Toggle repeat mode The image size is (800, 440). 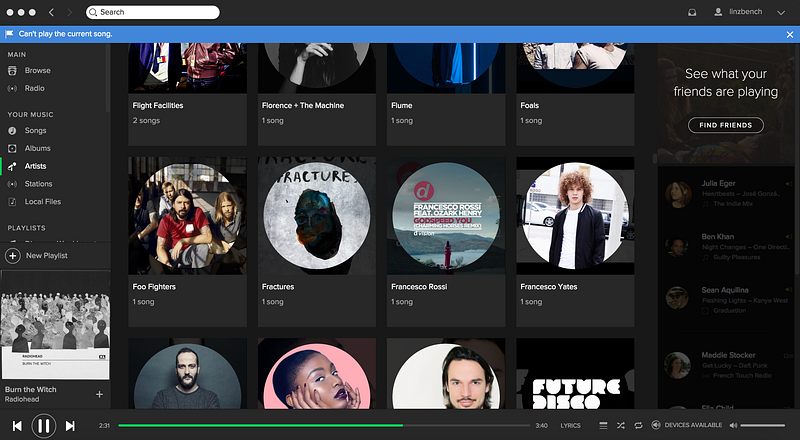(638, 425)
